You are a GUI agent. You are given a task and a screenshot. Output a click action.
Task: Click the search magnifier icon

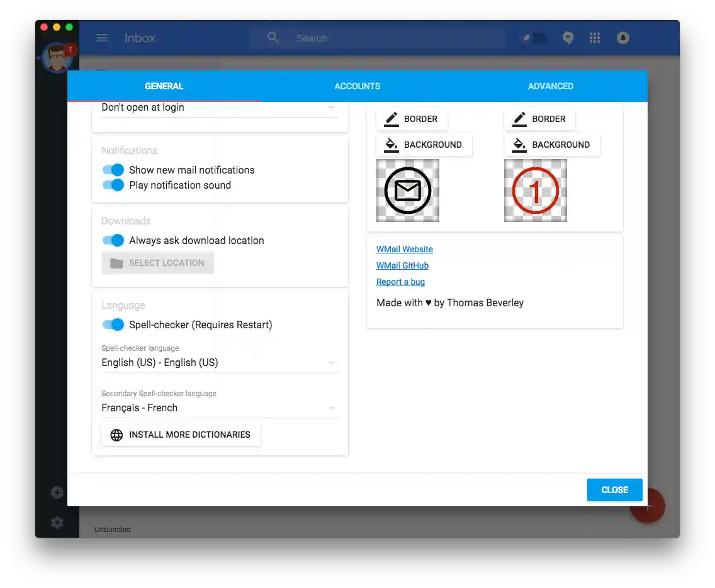tap(273, 38)
